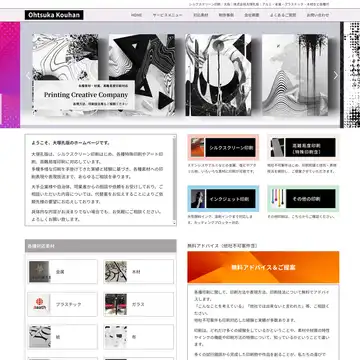Open the お問い合わせ nav item

318,15
